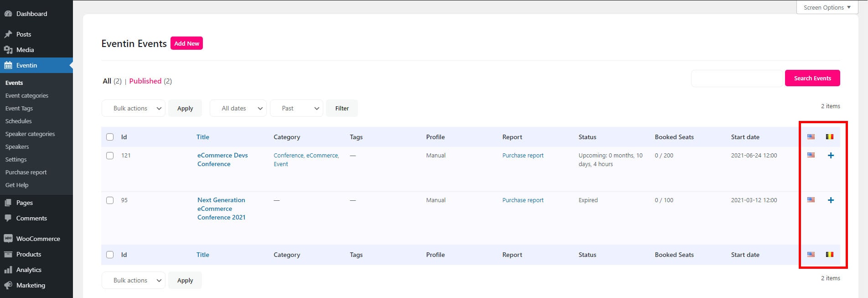Click the eCommerce category link
This screenshot has height=298, width=868.
click(x=322, y=155)
